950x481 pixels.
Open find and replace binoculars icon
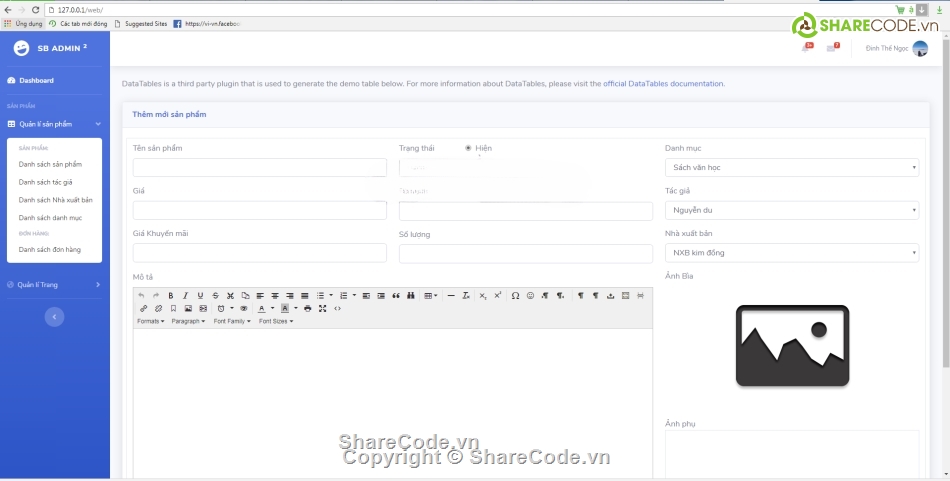[411, 296]
